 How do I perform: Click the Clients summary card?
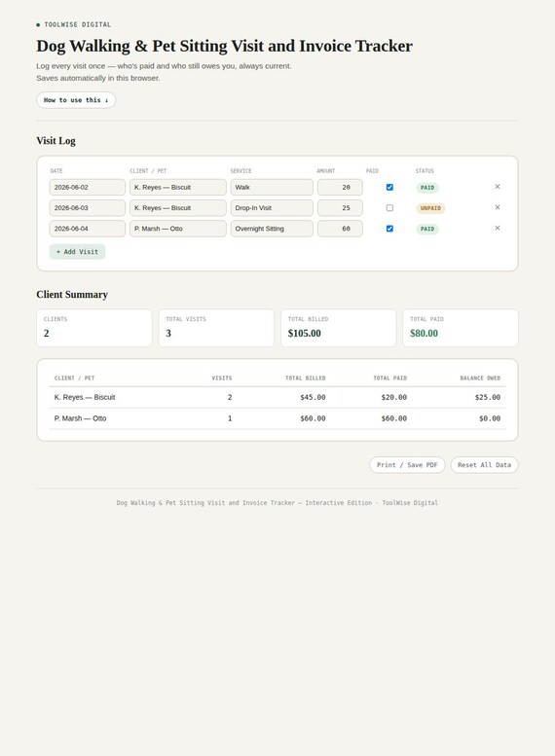click(94, 328)
